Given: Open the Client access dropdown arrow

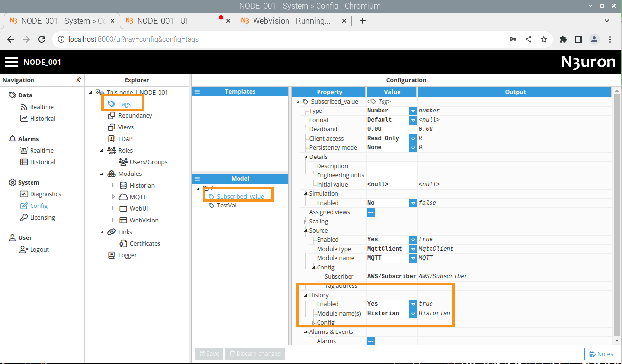Looking at the screenshot, I should click(x=413, y=139).
